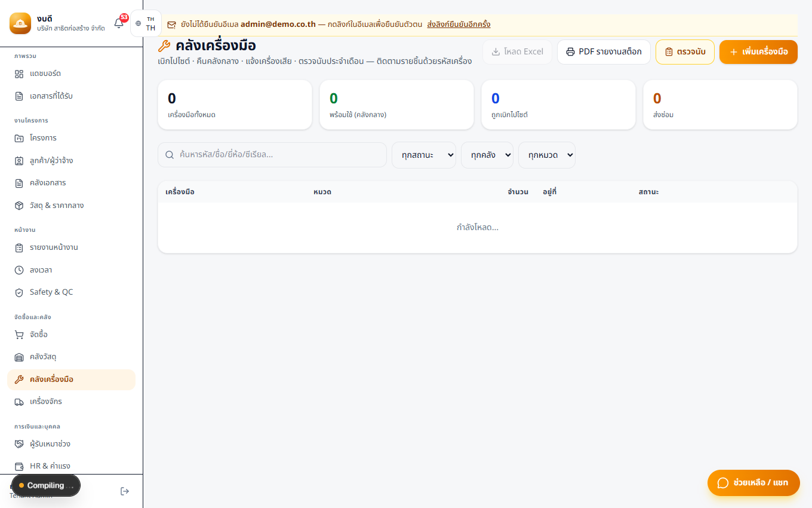Open the notifications bell icon
This screenshot has width=812, height=508.
click(x=119, y=23)
